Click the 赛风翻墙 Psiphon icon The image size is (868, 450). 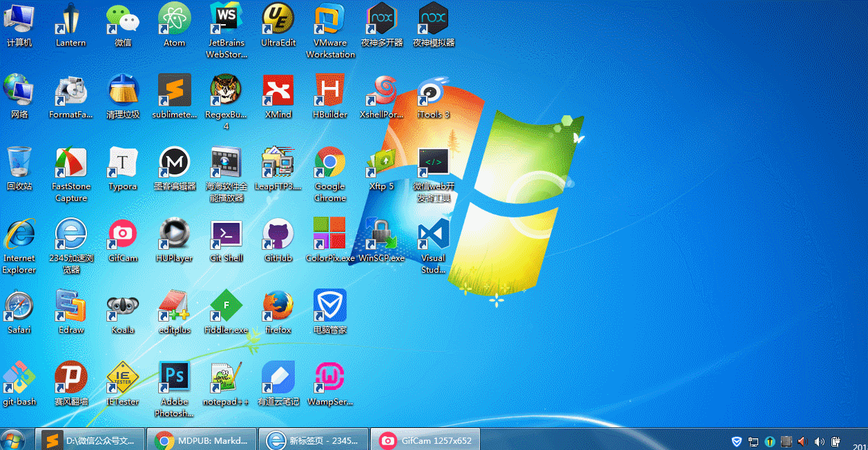click(x=71, y=384)
